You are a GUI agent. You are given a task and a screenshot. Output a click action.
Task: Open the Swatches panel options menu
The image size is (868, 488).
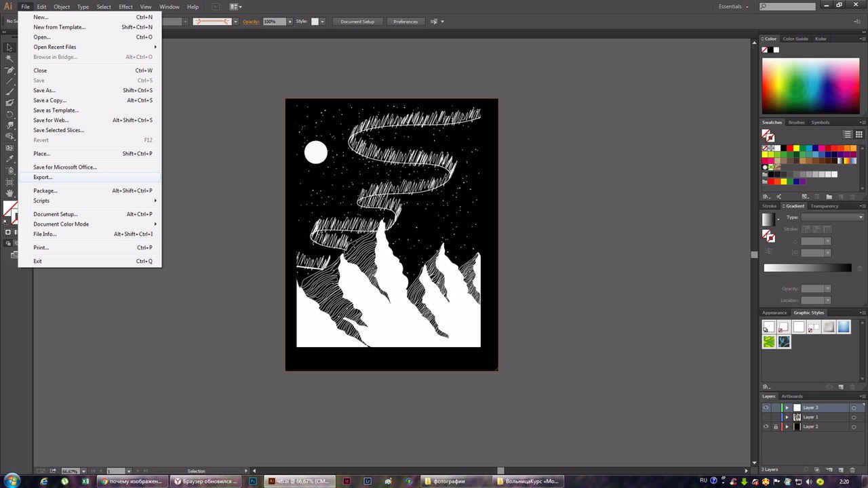coord(861,123)
